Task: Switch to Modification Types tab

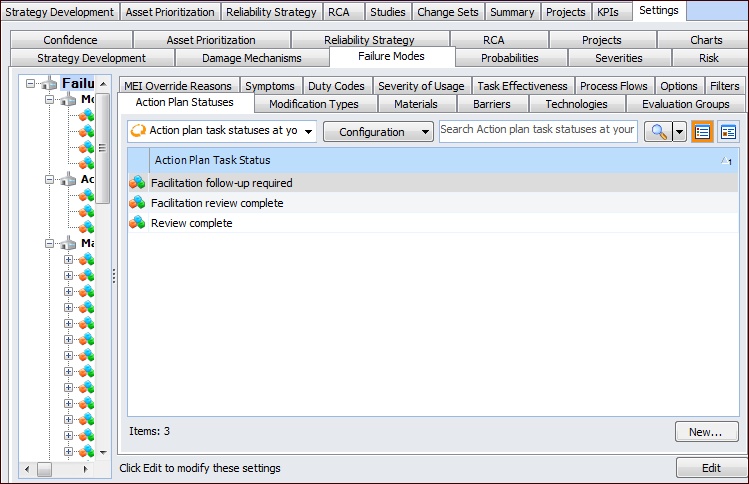Action: coord(314,104)
